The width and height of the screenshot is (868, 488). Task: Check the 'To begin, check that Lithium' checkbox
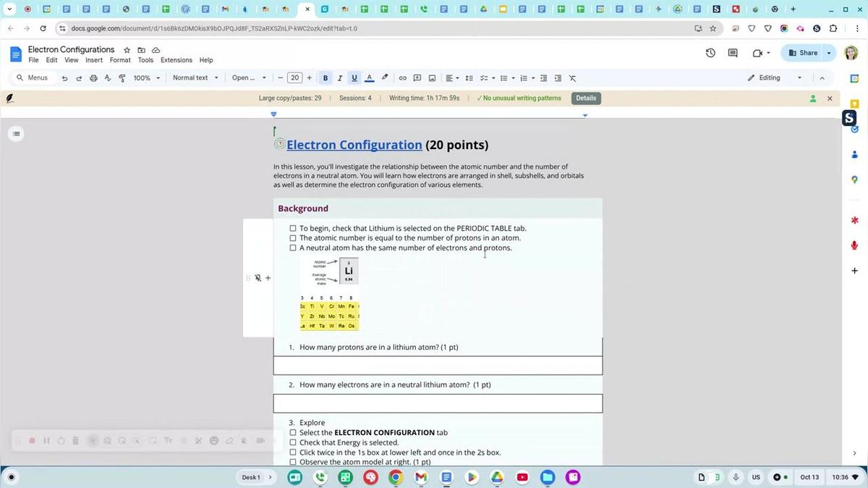[x=293, y=229]
